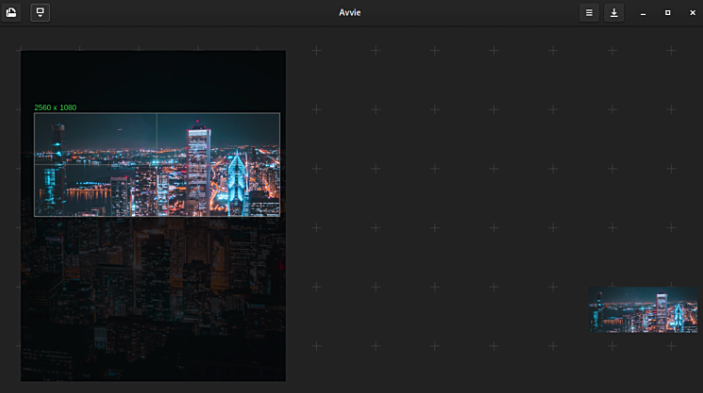Maximize the Avvie window
This screenshot has width=703, height=393.
(x=668, y=13)
